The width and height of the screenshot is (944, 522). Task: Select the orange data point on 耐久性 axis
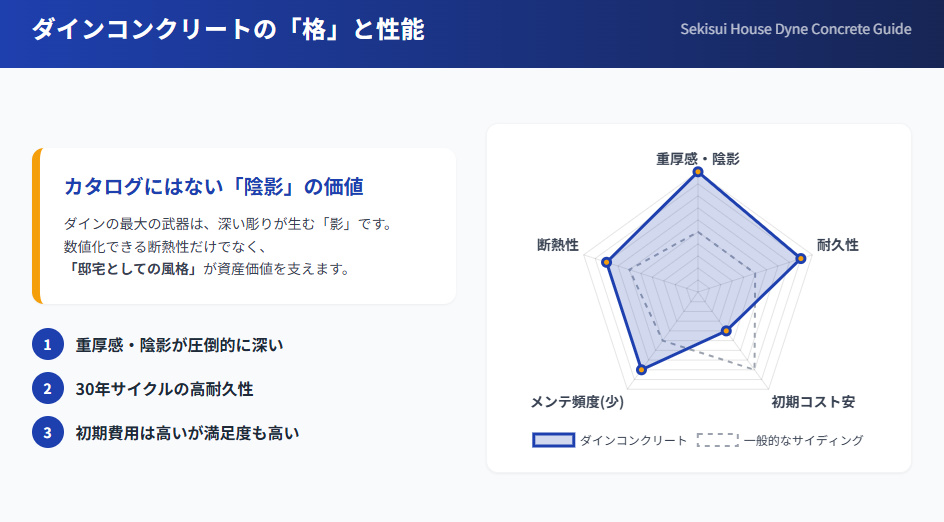pyautogui.click(x=800, y=259)
